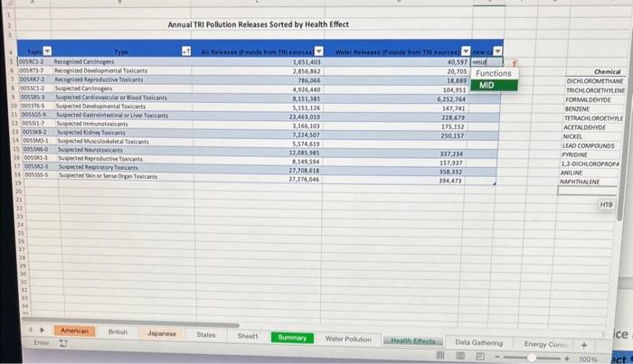Image resolution: width=633 pixels, height=364 pixels.
Task: Zoom in with the plus icon
Action: (x=567, y=358)
